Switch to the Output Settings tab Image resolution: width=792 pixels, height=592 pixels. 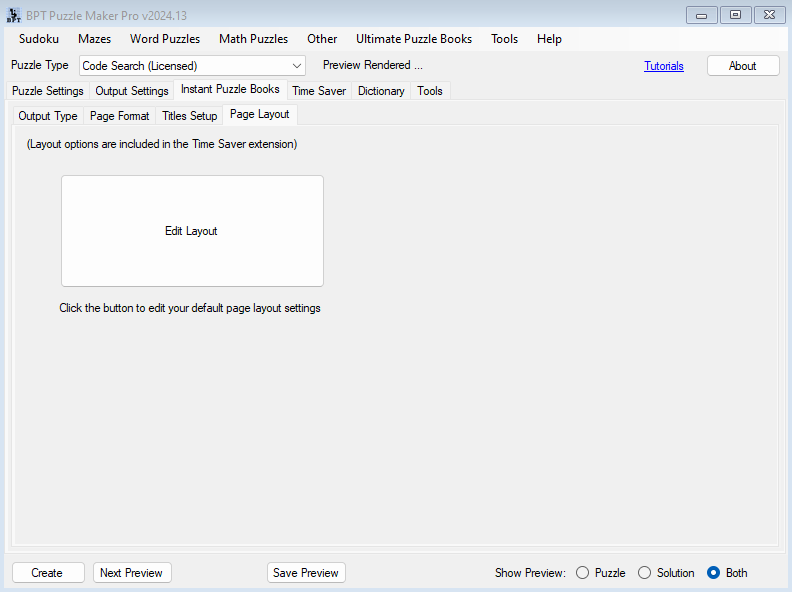coord(132,91)
